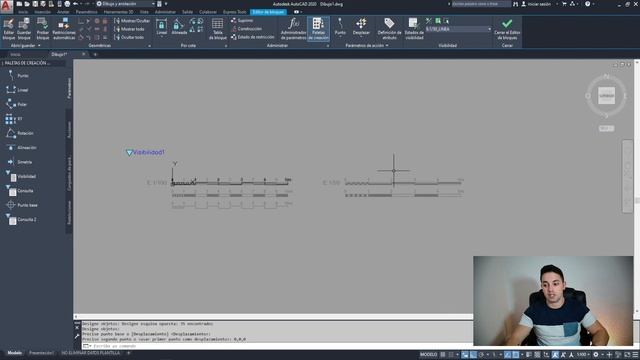The width and height of the screenshot is (640, 360).
Task: Click the ViewCube top face
Action: [606, 96]
